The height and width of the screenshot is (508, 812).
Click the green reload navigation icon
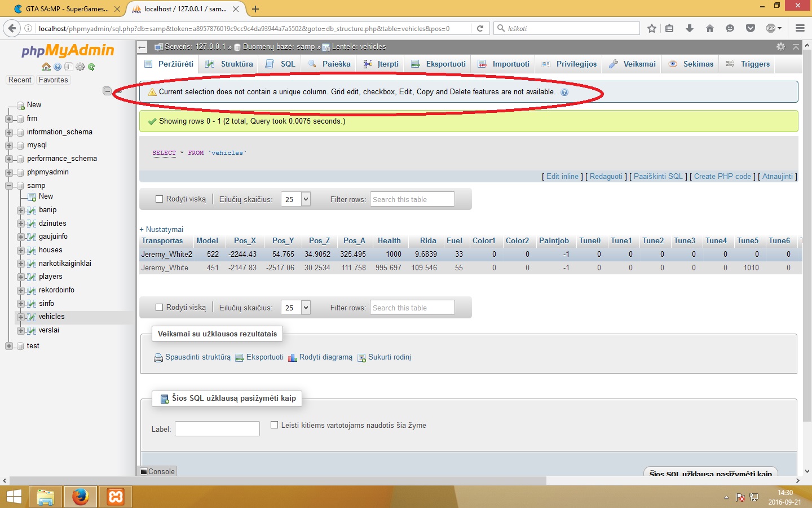[x=91, y=67]
